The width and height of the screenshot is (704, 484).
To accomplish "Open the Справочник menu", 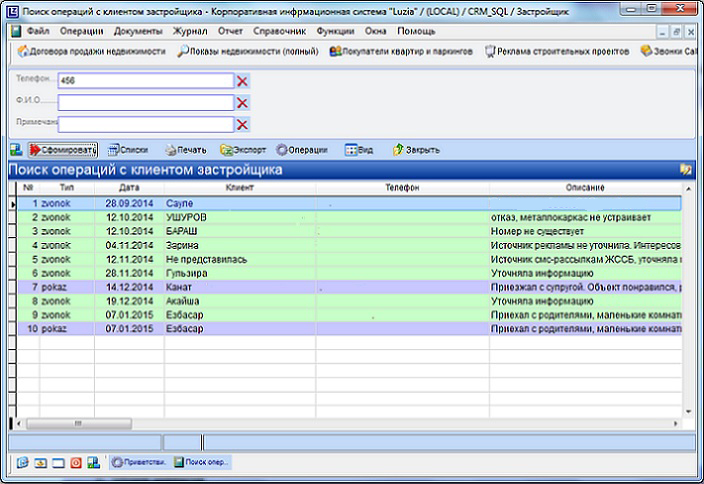I will tap(280, 31).
